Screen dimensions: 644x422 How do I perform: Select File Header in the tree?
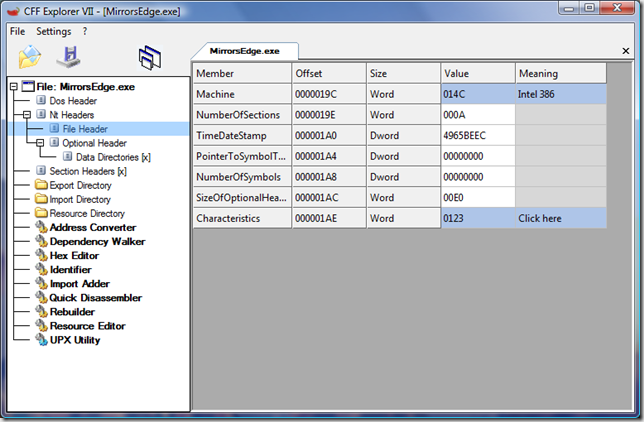[85, 129]
